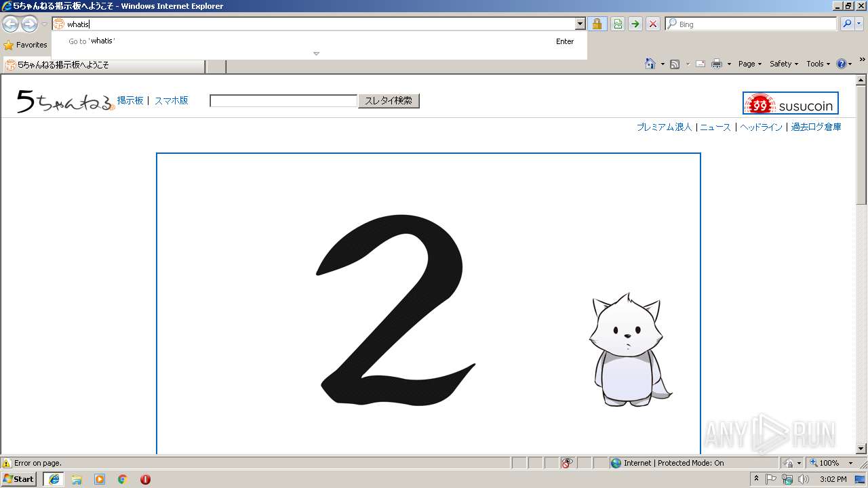Open the 過去ログ倉庫 link
Viewport: 868px width, 488px height.
[x=816, y=127]
